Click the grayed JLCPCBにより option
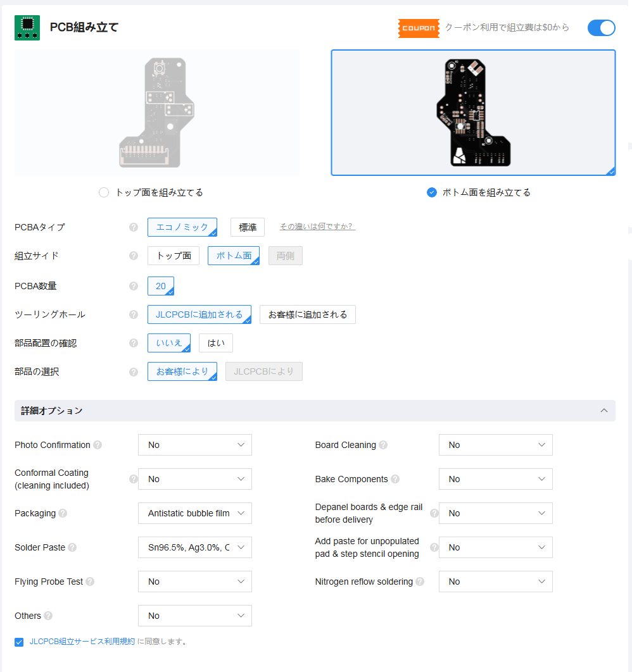The width and height of the screenshot is (632, 672). pyautogui.click(x=263, y=371)
